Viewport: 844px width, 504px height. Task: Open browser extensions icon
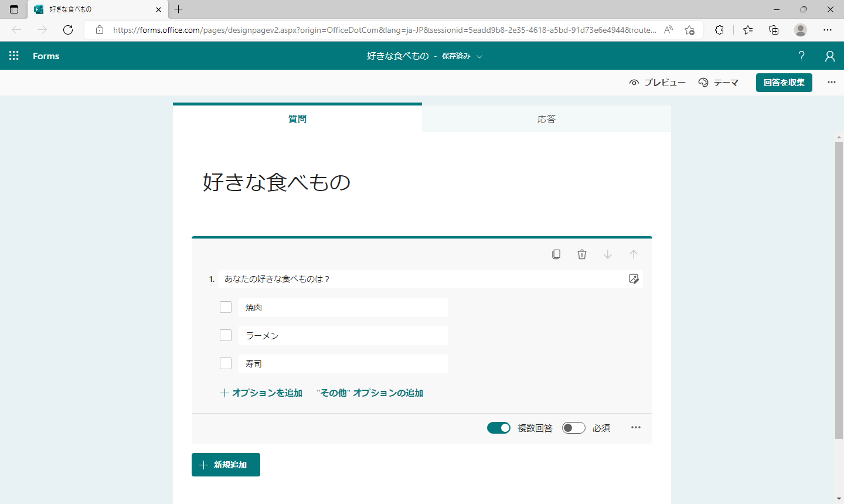click(719, 30)
